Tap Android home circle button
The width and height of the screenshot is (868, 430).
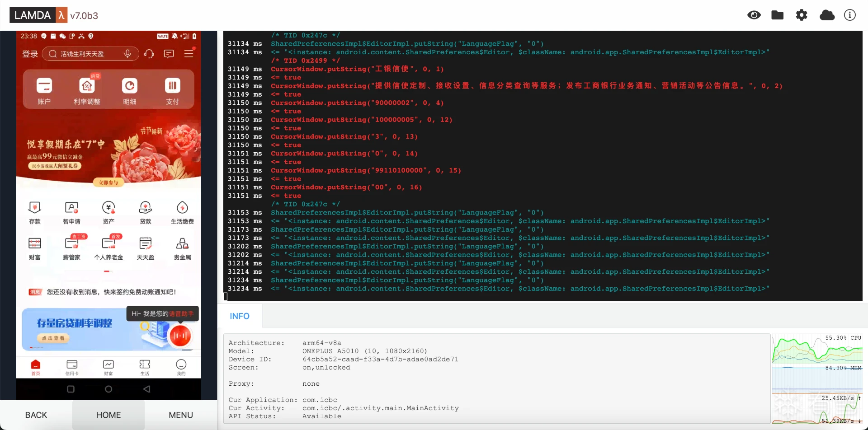pos(108,389)
